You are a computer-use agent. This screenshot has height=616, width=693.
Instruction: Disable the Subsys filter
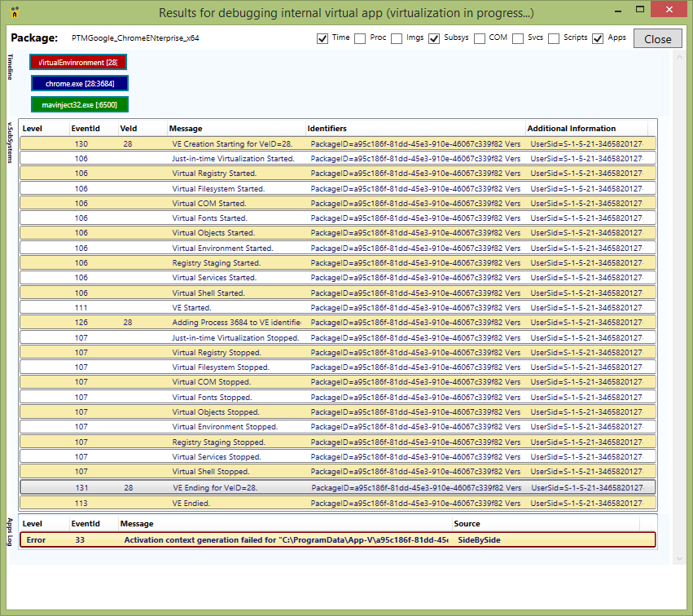tap(433, 37)
